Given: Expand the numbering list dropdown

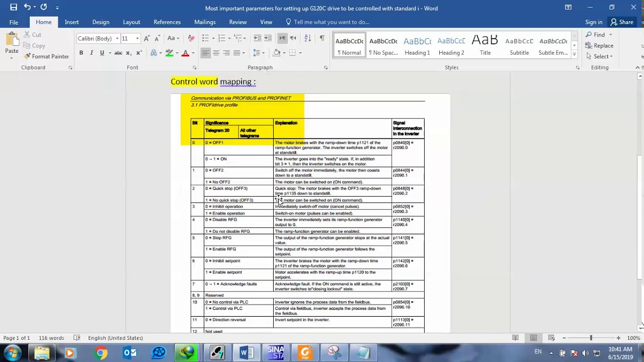Looking at the screenshot, I should click(230, 38).
